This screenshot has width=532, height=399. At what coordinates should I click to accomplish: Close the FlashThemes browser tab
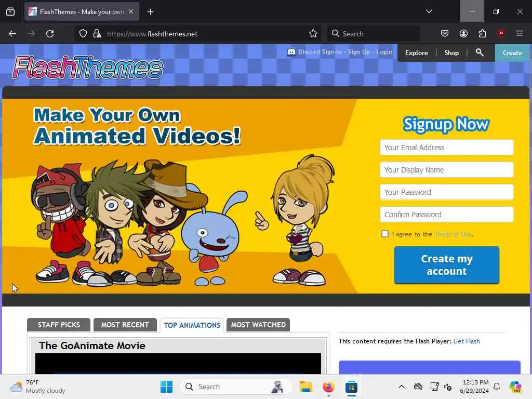pos(131,11)
